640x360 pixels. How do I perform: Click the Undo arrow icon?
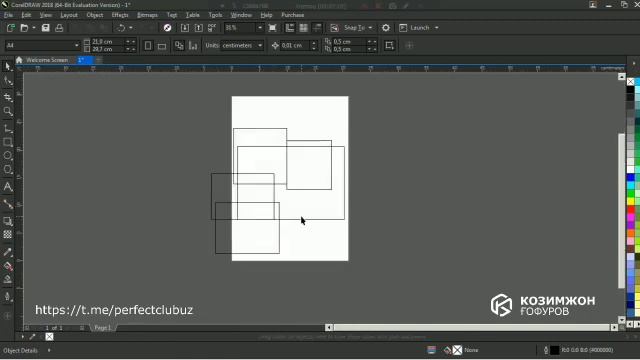click(x=121, y=28)
